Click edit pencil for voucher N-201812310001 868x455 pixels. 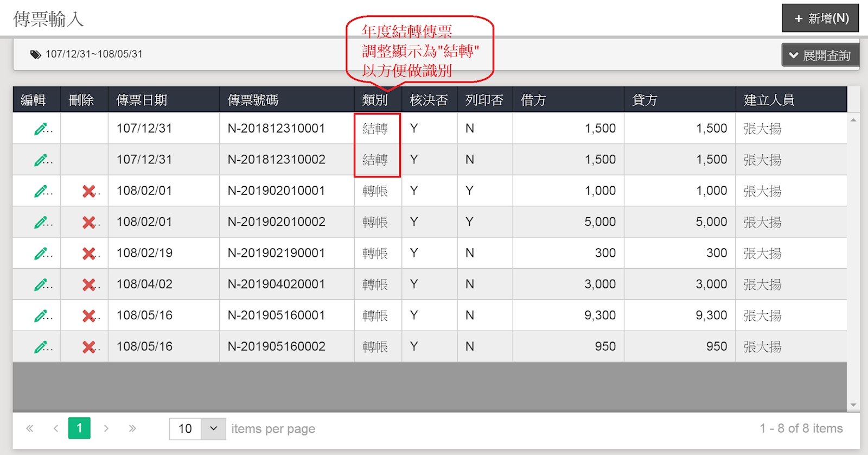41,129
